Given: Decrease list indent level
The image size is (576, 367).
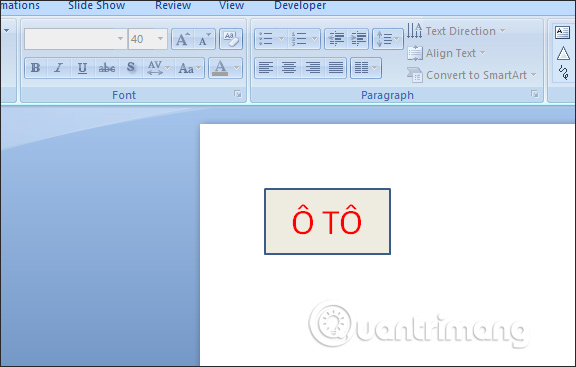Looking at the screenshot, I should 336,39.
